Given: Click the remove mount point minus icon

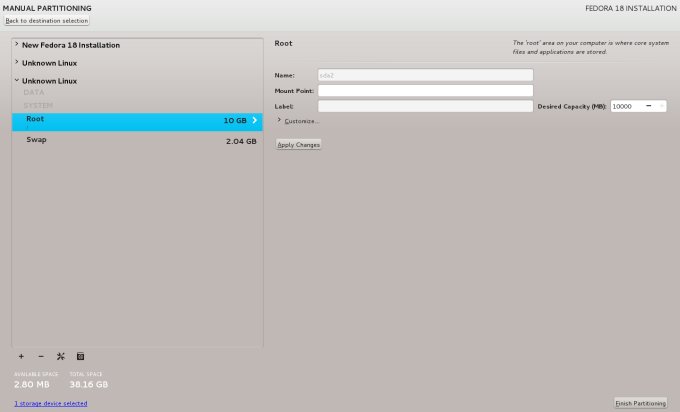Looking at the screenshot, I should point(41,356).
